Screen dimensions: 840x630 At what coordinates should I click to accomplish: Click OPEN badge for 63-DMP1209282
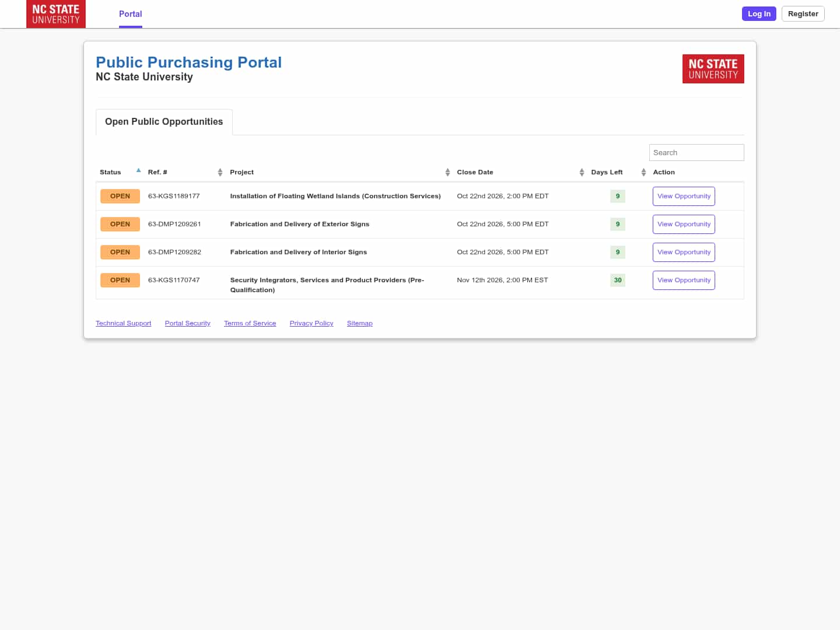click(x=120, y=252)
